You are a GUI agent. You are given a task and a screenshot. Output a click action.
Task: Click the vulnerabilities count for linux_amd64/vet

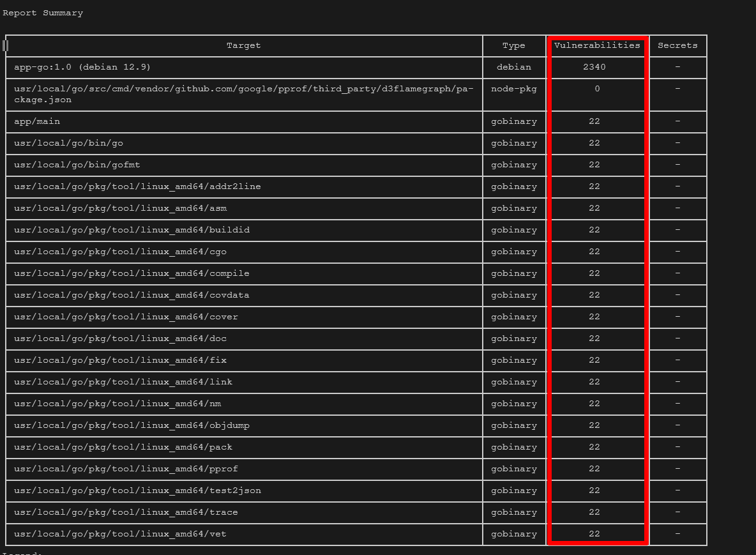594,534
